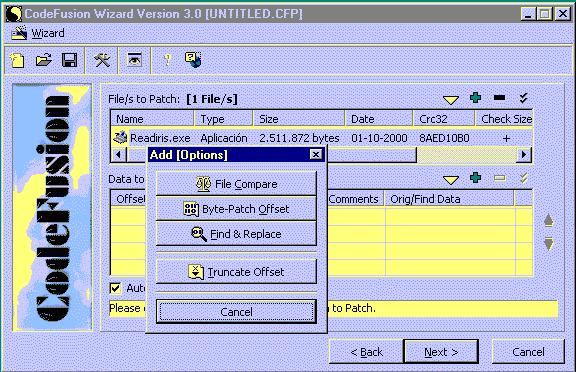The width and height of the screenshot is (576, 372).
Task: Choose Find & Replace option
Action: coord(236,234)
